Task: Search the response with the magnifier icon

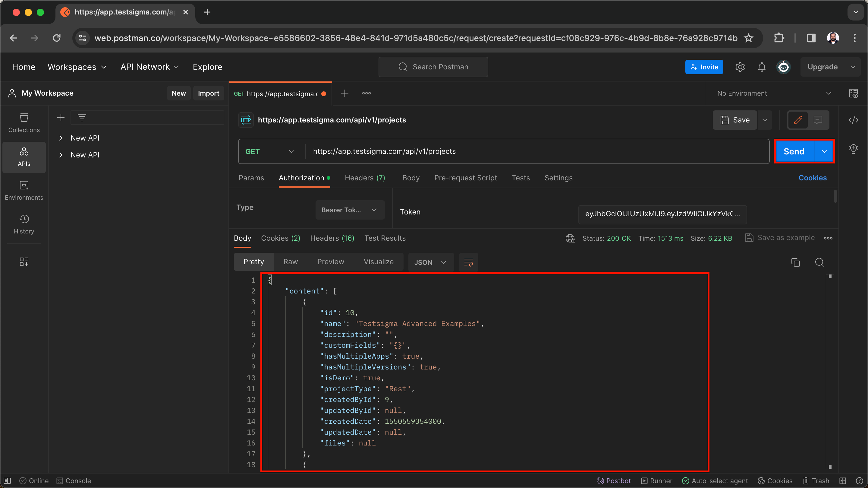Action: (819, 262)
